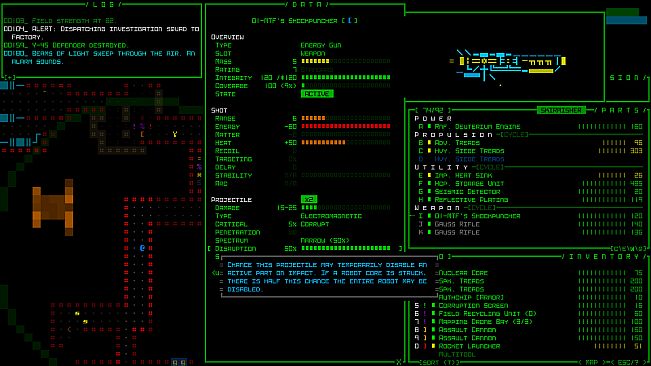Open the ESC/? menu button
This screenshot has width=651, height=366.
pyautogui.click(x=630, y=362)
